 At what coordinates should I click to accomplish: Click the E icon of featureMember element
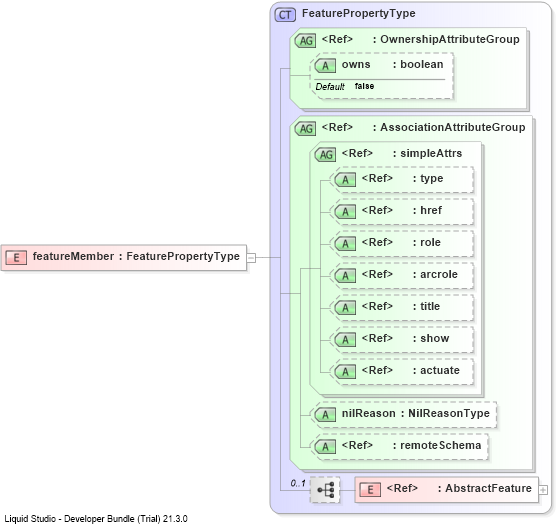click(x=16, y=257)
